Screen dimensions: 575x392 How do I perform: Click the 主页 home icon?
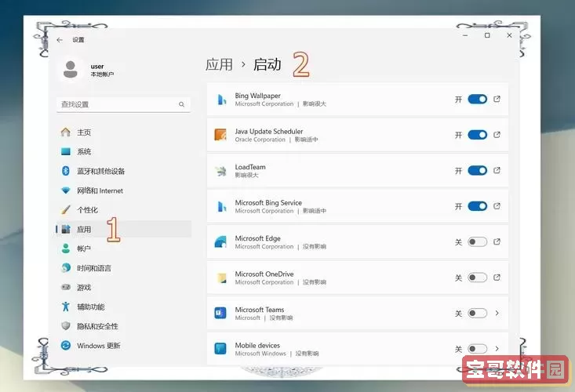(x=66, y=132)
